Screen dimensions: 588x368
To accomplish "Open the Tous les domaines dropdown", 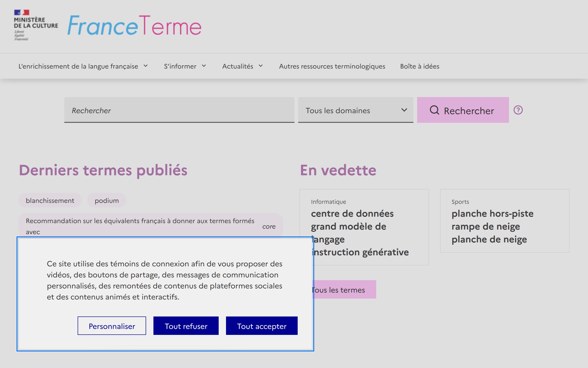I will 356,110.
